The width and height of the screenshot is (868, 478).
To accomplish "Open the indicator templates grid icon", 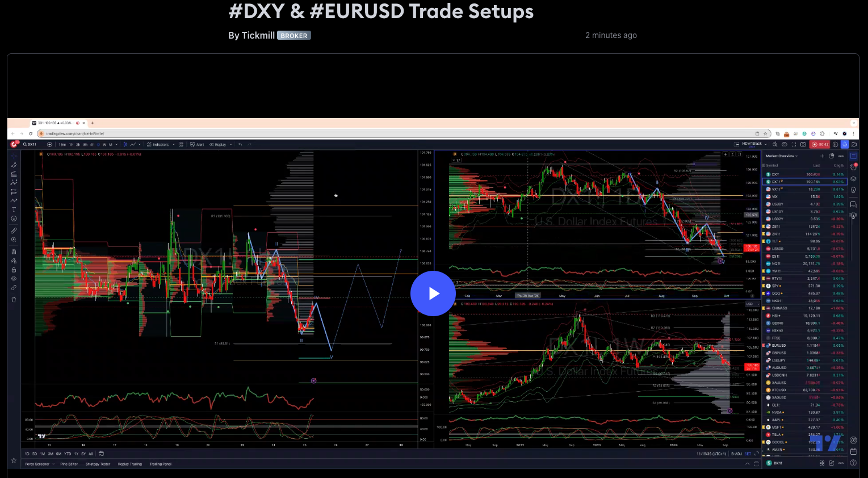I will 181,144.
